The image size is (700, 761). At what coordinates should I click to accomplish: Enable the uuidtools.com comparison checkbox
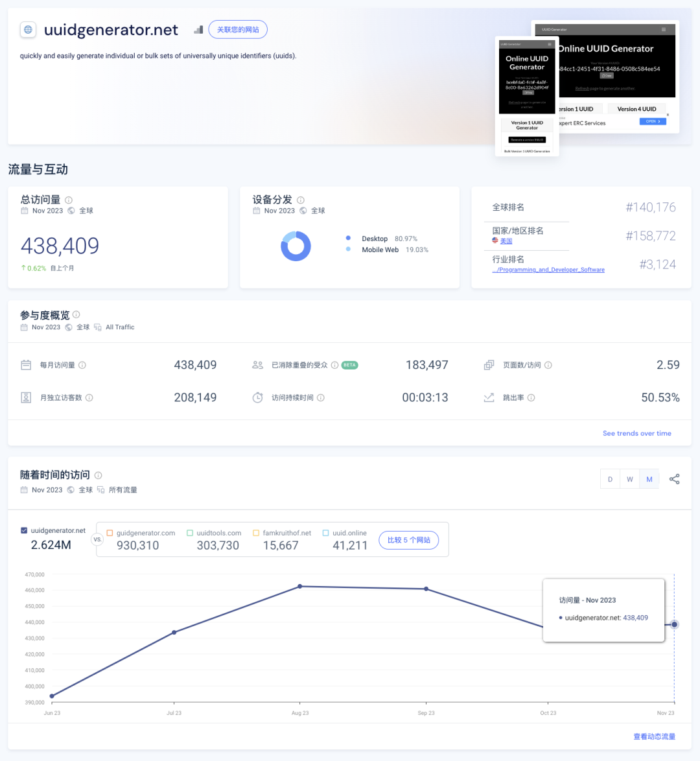pos(190,533)
